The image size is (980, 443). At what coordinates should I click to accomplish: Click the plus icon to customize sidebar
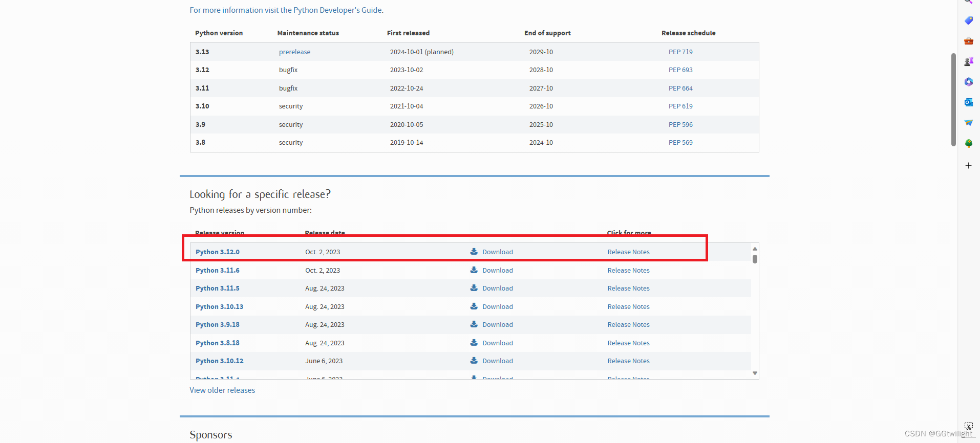coord(968,166)
